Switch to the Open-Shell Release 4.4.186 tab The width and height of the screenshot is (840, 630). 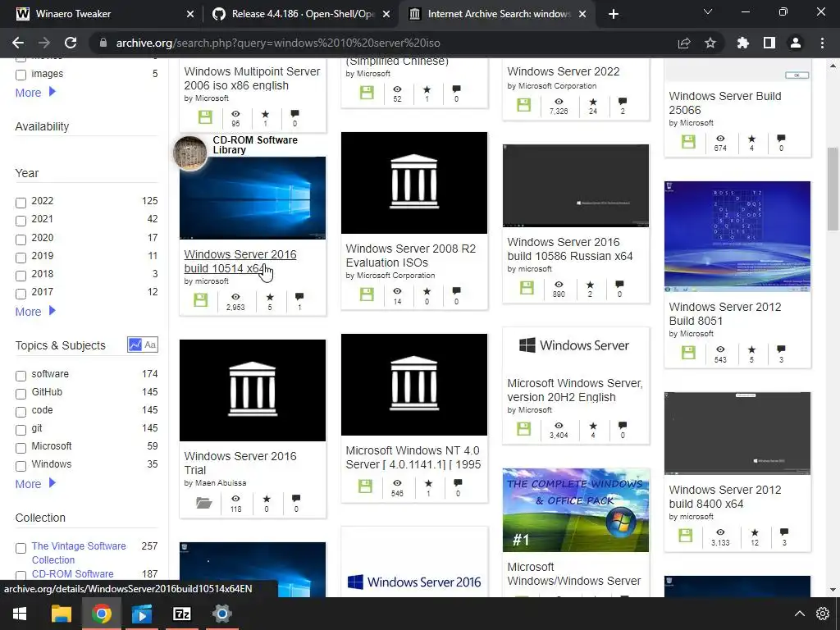click(302, 14)
